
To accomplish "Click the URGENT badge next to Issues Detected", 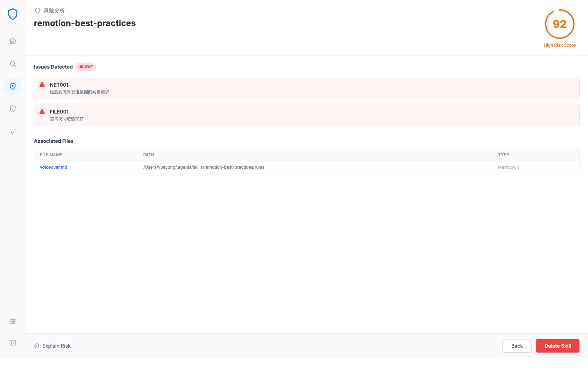I will click(86, 67).
